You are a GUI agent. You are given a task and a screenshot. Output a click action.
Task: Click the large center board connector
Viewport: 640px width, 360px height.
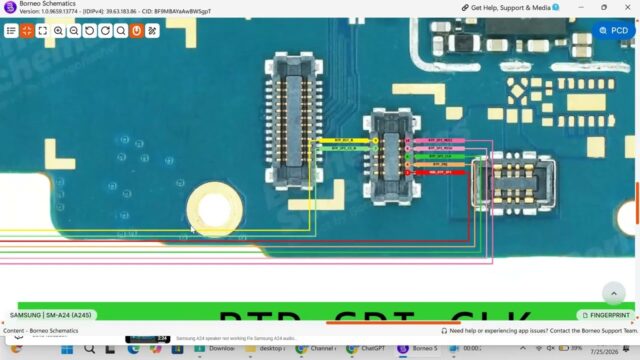coord(293,121)
